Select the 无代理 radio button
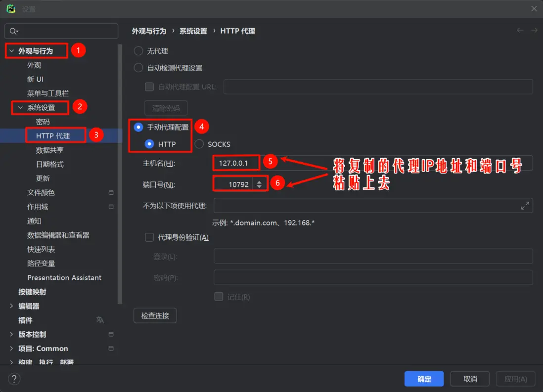Screen dimensions: 543x392 [x=138, y=50]
